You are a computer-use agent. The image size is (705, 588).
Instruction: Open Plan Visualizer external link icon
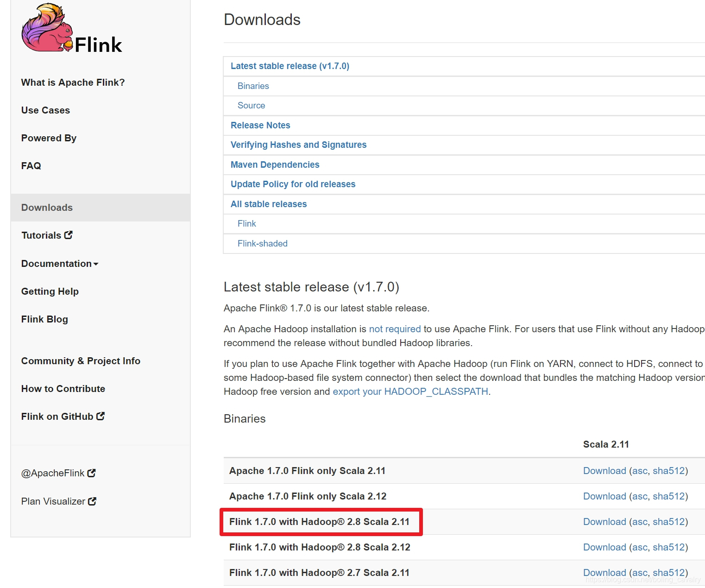pyautogui.click(x=92, y=501)
